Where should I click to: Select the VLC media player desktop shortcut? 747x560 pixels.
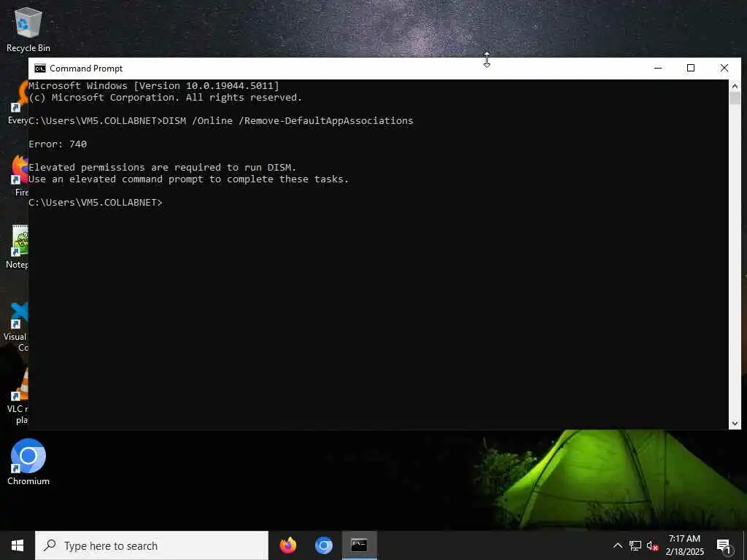(x=18, y=396)
